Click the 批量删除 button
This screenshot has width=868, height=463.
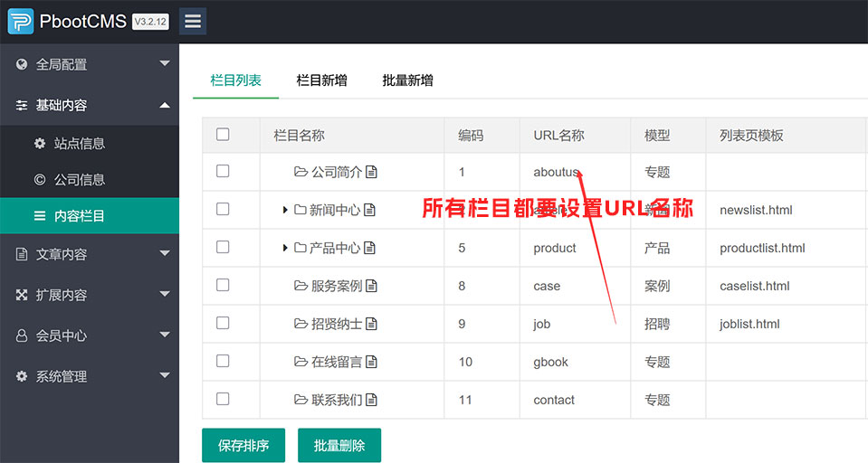(339, 446)
